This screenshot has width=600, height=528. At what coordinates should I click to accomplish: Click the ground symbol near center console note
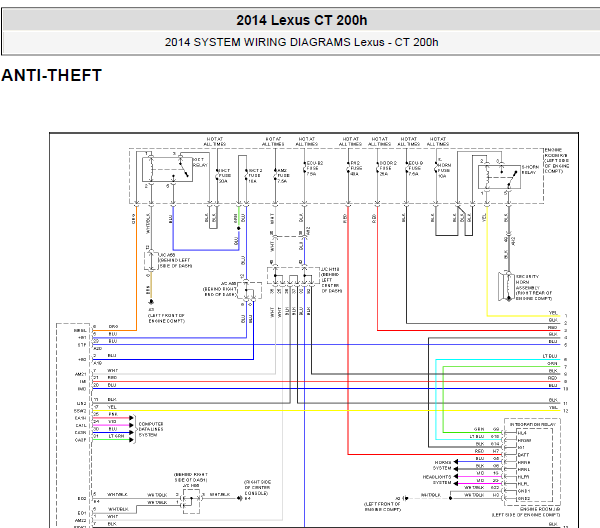pos(240,499)
